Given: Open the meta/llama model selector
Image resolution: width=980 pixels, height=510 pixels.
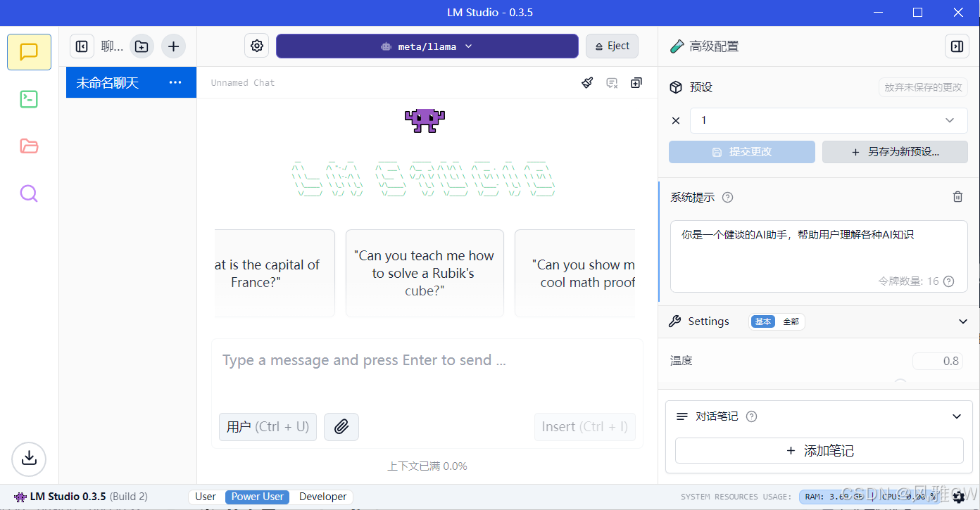Looking at the screenshot, I should 427,46.
